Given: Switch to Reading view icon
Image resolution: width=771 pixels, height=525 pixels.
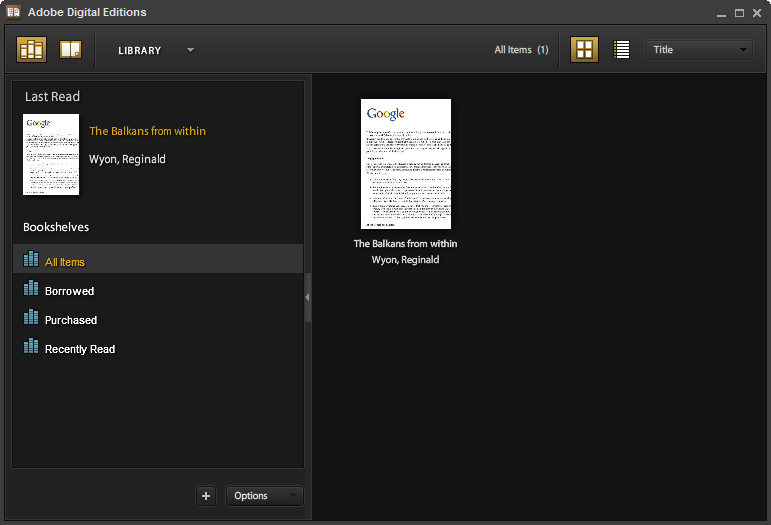Looking at the screenshot, I should [70, 50].
